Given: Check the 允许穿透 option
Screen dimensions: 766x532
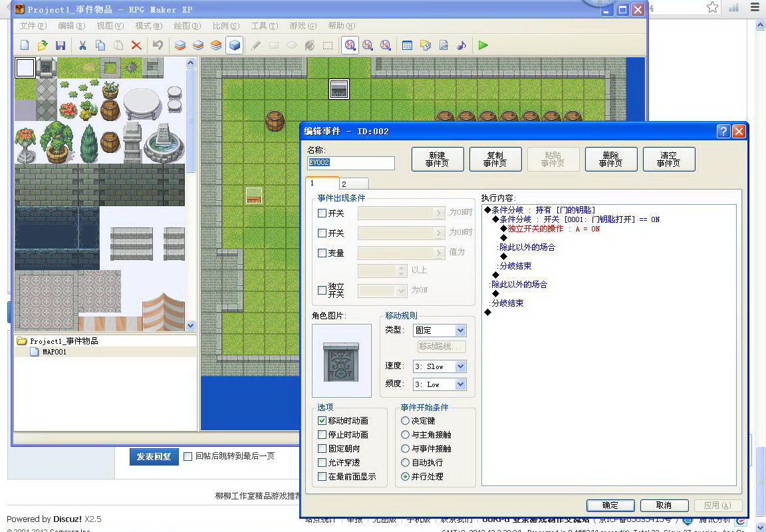Looking at the screenshot, I should pos(322,463).
